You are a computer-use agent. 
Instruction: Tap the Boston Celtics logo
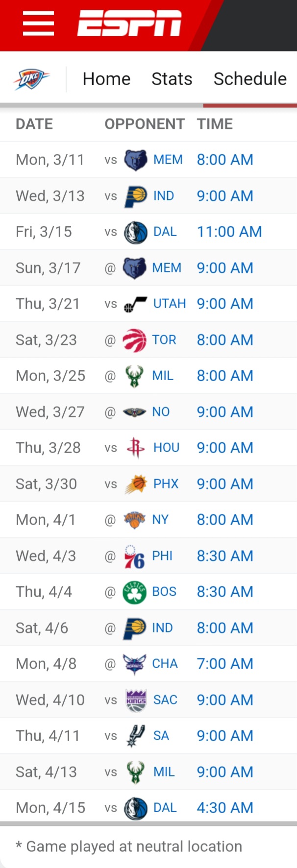pyautogui.click(x=134, y=592)
